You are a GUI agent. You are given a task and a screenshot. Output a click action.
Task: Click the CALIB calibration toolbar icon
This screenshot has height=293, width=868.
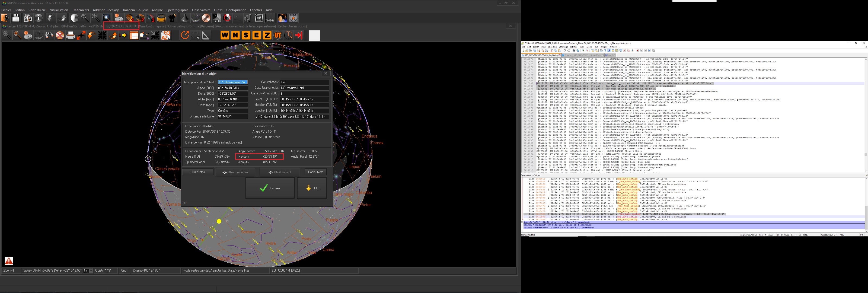[217, 18]
